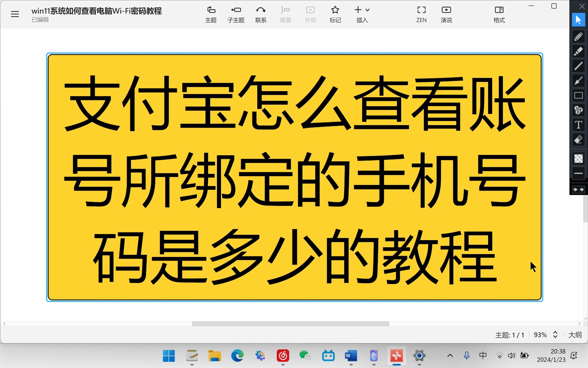The height and width of the screenshot is (368, 588).
Task: Expand the 插入 dropdown arrow
Action: coord(368,10)
